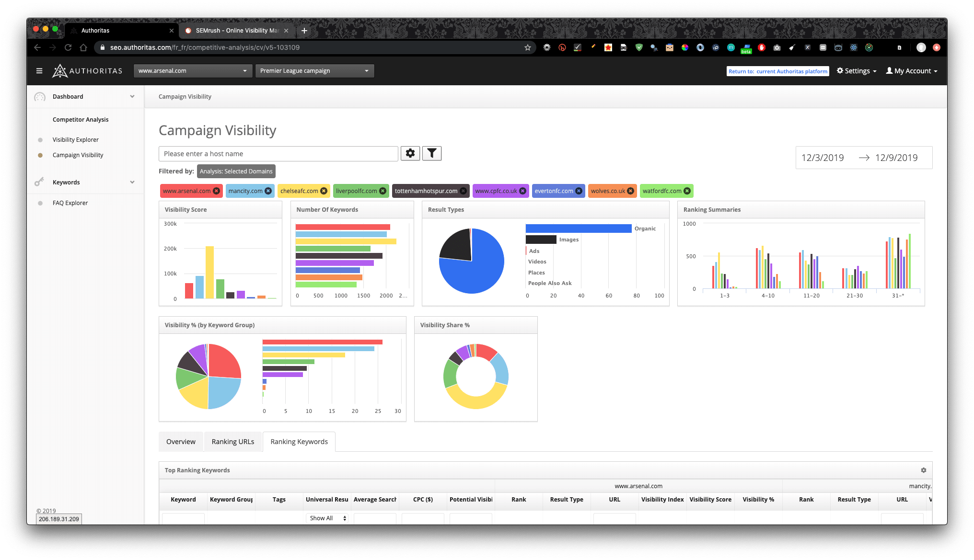
Task: Click the browser back arrow
Action: tap(37, 47)
